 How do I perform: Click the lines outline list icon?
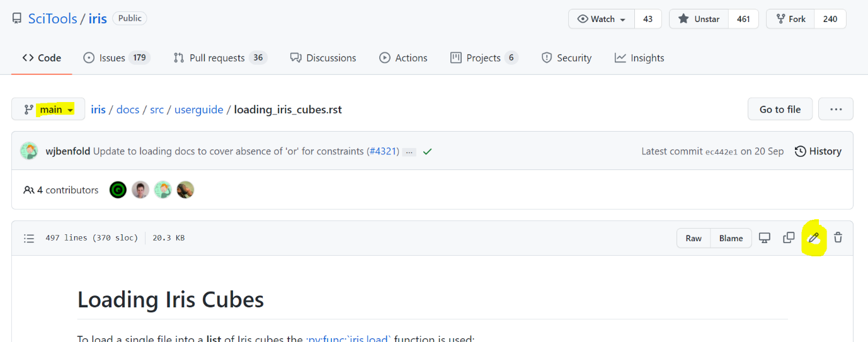pyautogui.click(x=29, y=238)
